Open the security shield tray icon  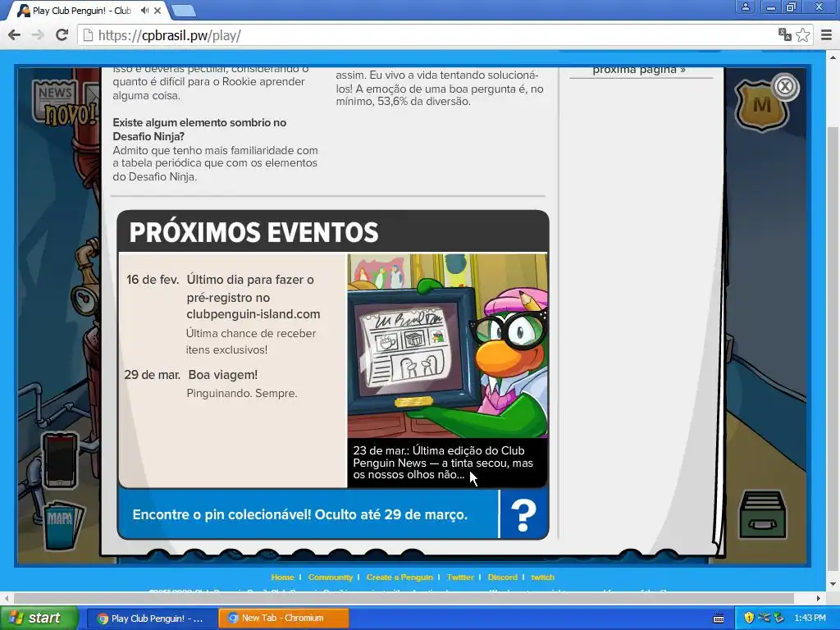(x=749, y=619)
